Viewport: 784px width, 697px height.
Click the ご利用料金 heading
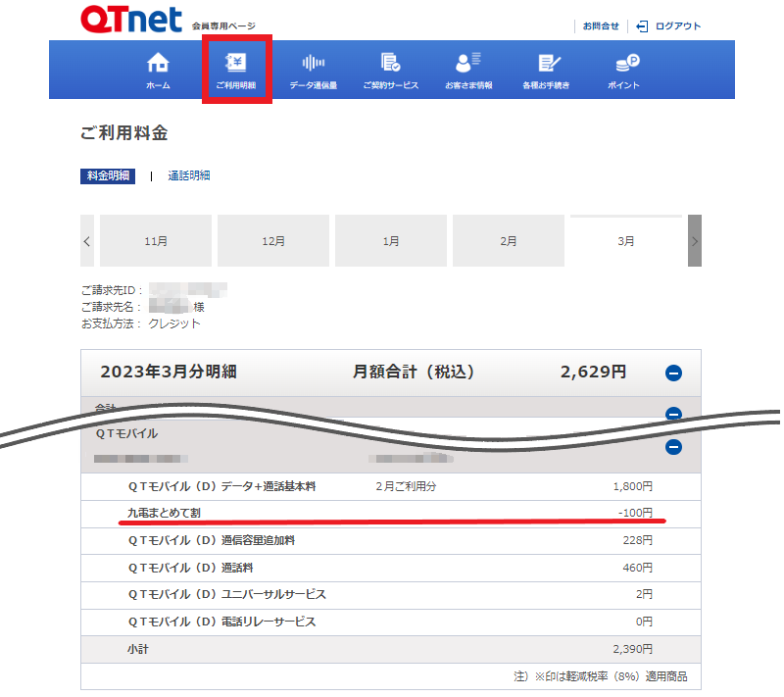(124, 133)
